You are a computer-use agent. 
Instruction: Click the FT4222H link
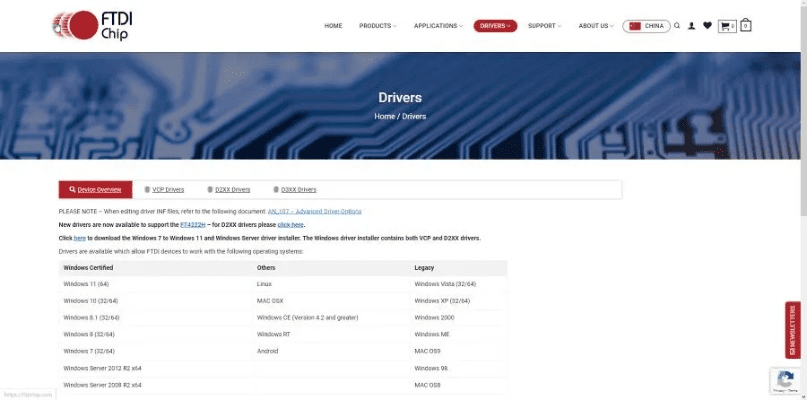click(193, 225)
